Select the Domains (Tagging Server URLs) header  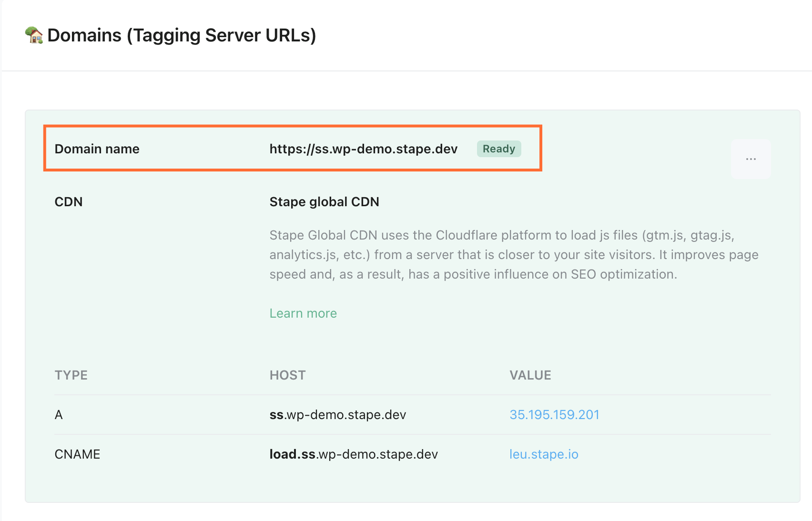pyautogui.click(x=181, y=35)
